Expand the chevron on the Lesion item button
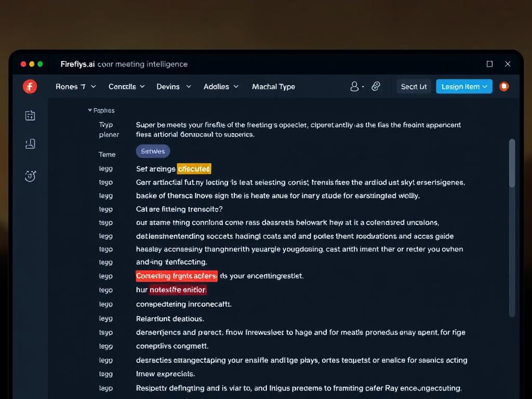The height and width of the screenshot is (399, 532). pyautogui.click(x=485, y=86)
